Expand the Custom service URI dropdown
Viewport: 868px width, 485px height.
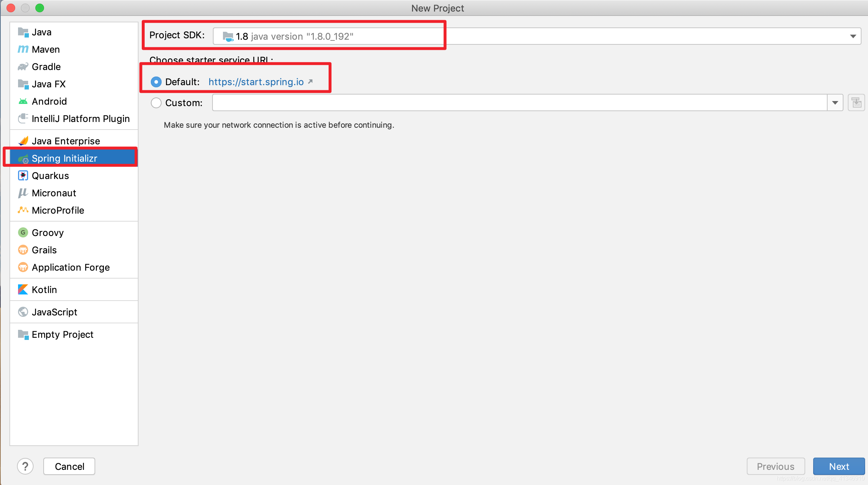(835, 102)
